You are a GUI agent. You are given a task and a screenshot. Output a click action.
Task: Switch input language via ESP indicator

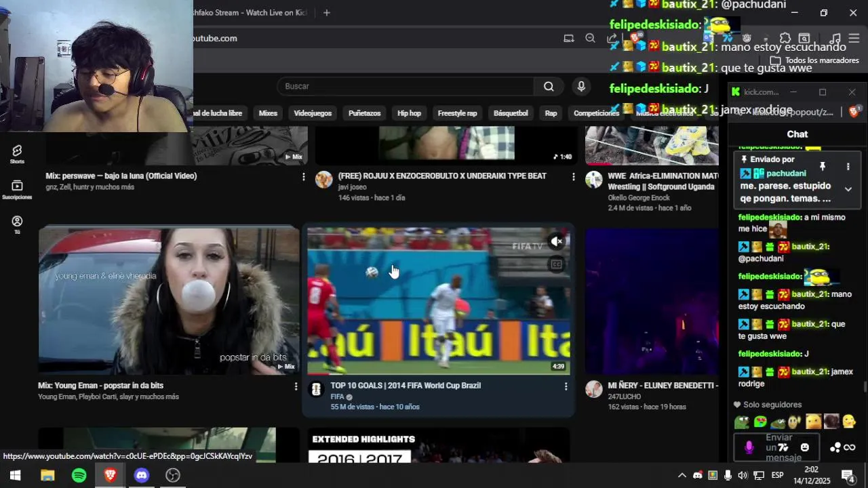pos(777,475)
